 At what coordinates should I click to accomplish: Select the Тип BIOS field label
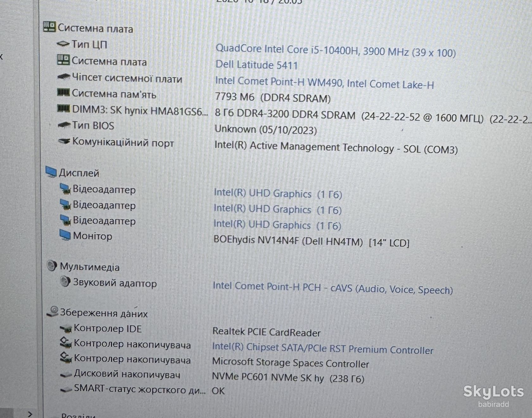click(93, 125)
